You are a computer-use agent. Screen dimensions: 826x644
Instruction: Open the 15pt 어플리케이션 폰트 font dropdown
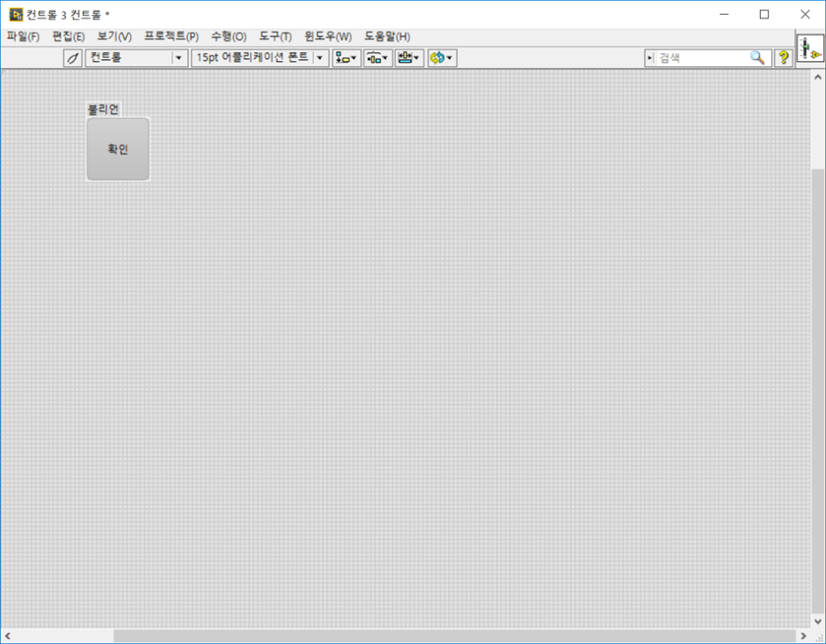[x=260, y=58]
